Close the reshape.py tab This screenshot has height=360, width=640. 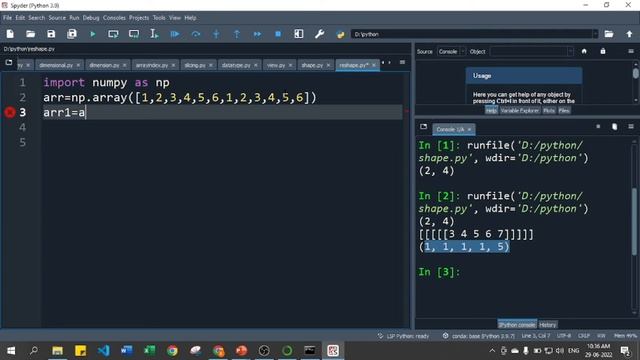pyautogui.click(x=373, y=65)
